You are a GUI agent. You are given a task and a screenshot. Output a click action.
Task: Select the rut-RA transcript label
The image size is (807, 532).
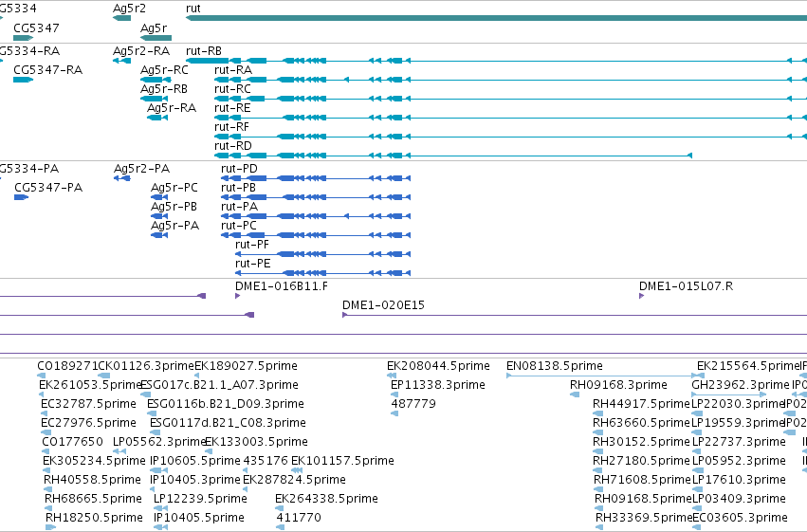tap(233, 70)
